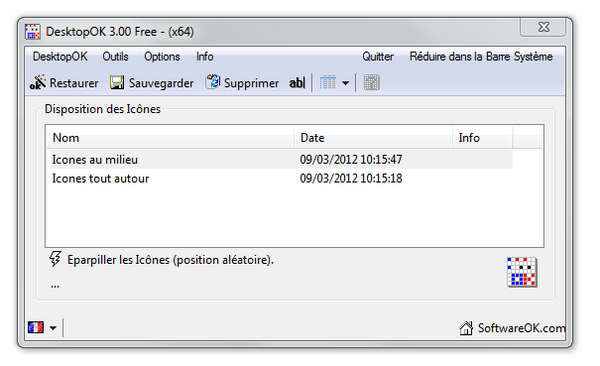This screenshot has width=600, height=366.
Task: Click the calculator-like gray toolbar icon
Action: (372, 83)
